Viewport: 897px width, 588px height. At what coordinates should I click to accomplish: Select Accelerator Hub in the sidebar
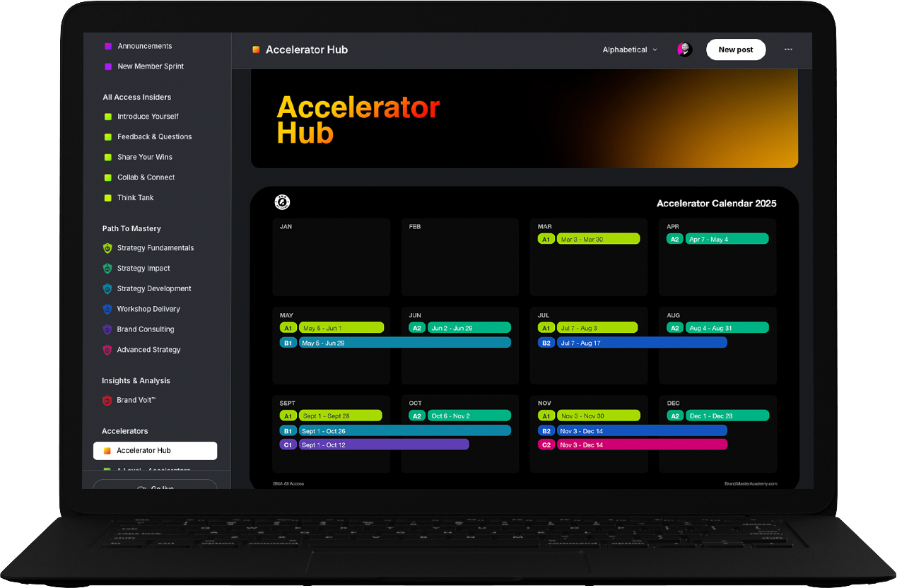pos(155,450)
